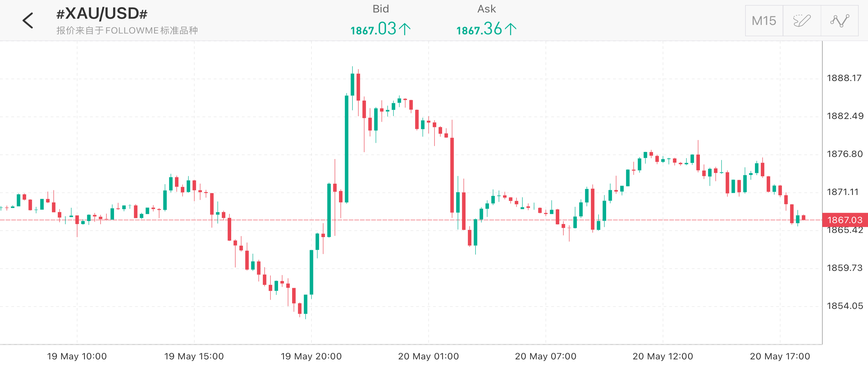Viewport: 868px width, 381px height.
Task: Click the 20 May 17:00 time label
Action: tap(780, 356)
